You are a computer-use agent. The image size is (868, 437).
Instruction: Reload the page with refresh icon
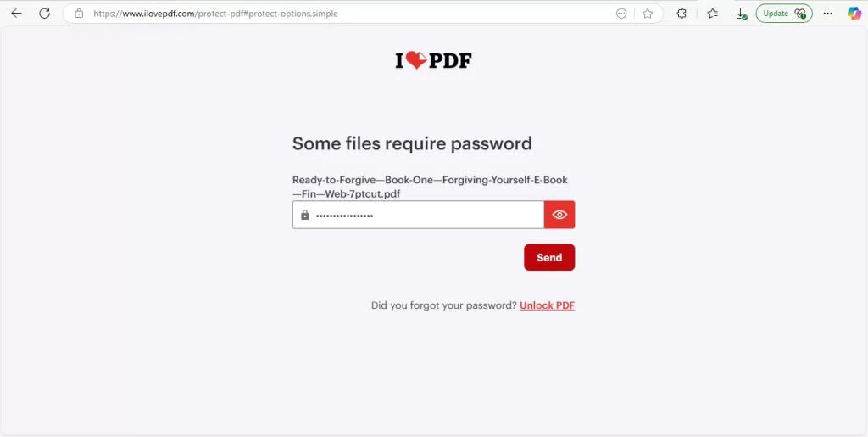coord(45,14)
